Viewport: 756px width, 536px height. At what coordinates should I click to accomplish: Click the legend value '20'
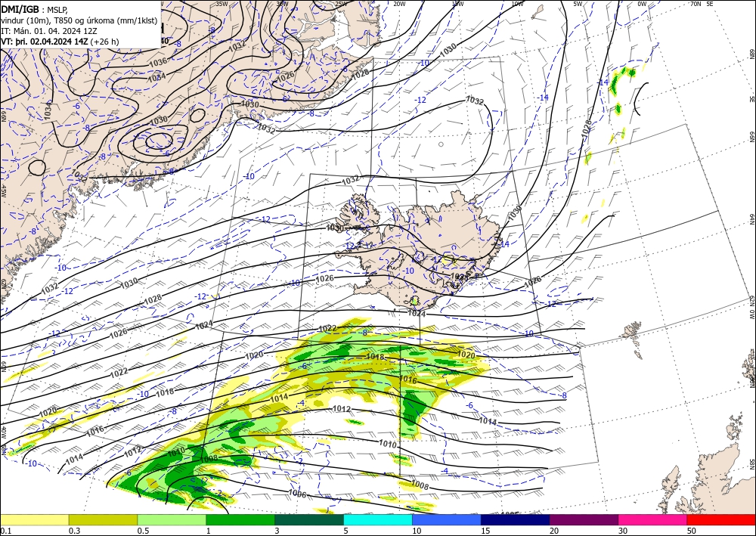554,531
